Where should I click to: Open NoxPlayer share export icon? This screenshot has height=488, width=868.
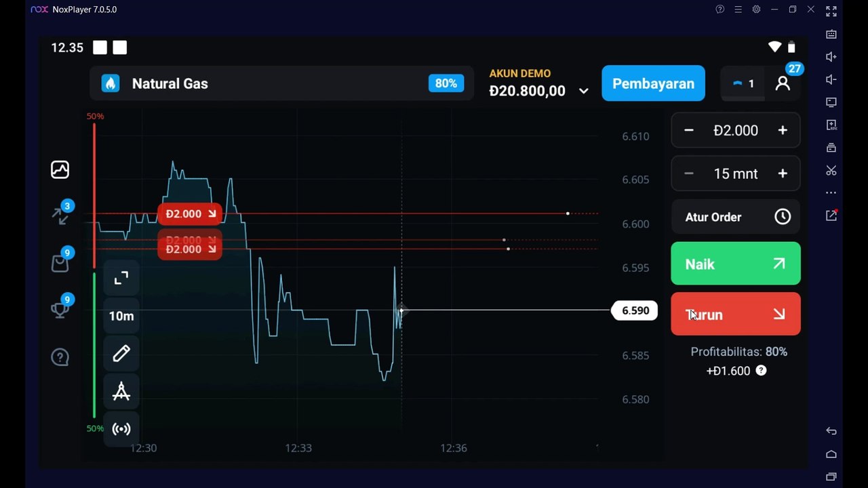coord(831,216)
